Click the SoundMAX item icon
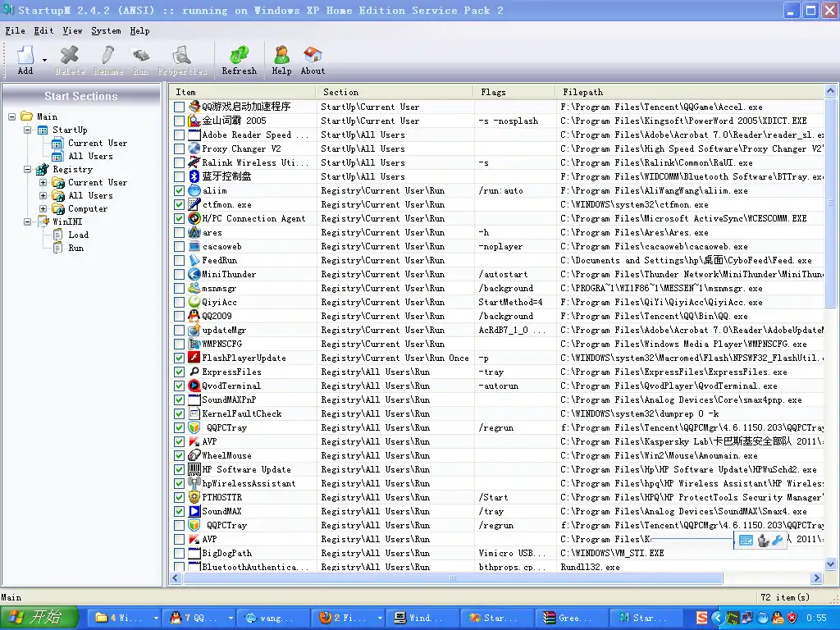840x630 pixels. tap(194, 511)
